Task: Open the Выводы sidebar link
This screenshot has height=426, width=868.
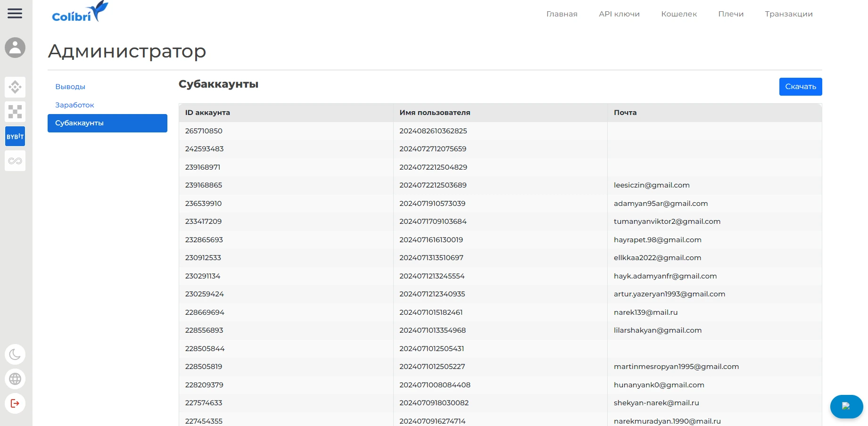Action: click(70, 87)
